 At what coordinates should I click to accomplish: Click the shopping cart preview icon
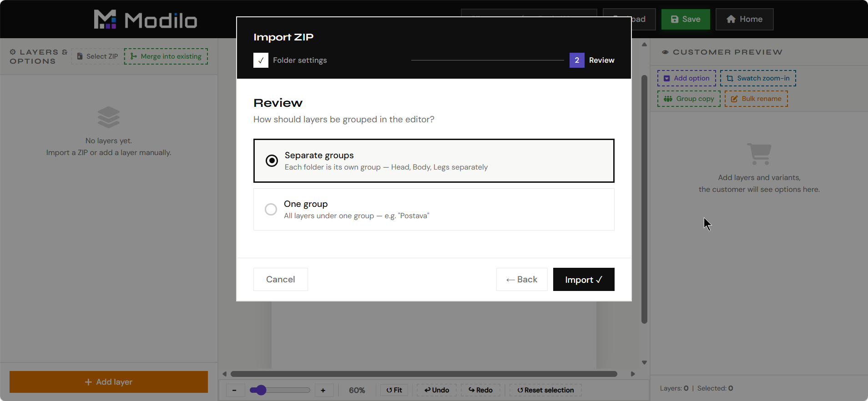pos(759,154)
